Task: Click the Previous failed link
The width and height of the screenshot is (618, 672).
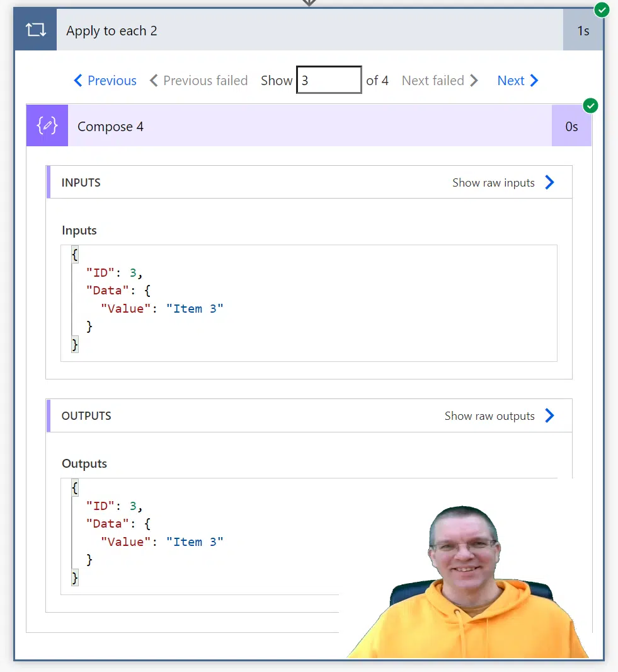Action: tap(198, 80)
